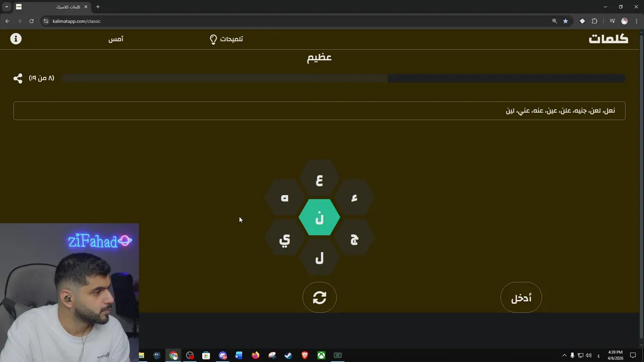Click the كلمات logo

[608, 39]
